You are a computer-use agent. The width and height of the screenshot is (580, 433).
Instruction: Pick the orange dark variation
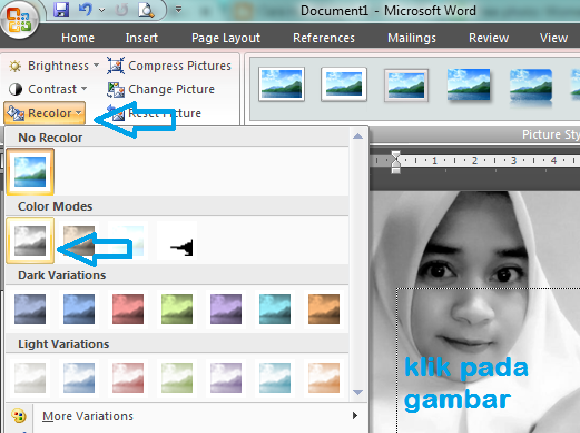point(324,309)
